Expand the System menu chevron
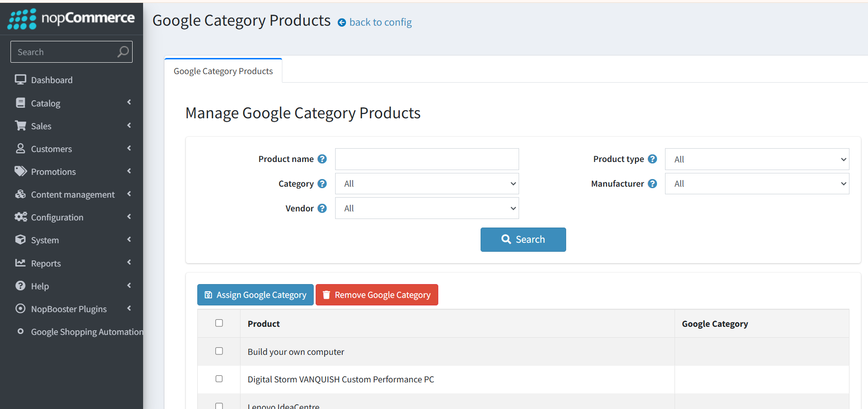Screen dimensions: 868x409 tap(129, 239)
